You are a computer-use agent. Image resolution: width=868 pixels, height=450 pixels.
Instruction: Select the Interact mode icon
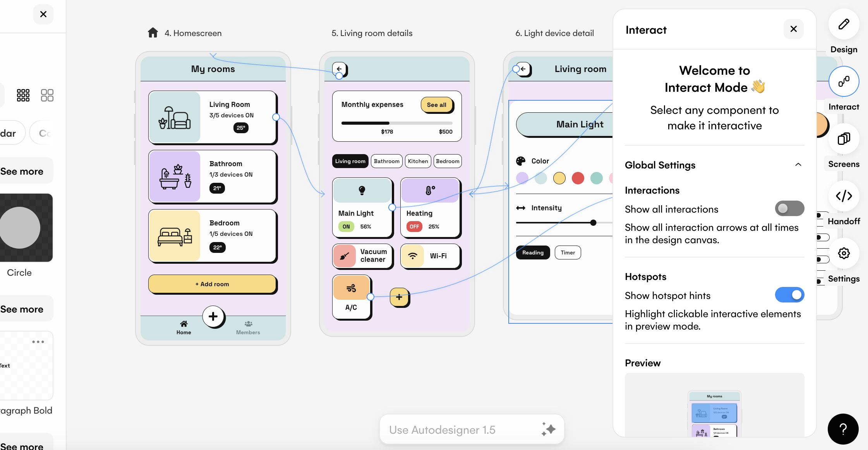(x=844, y=82)
